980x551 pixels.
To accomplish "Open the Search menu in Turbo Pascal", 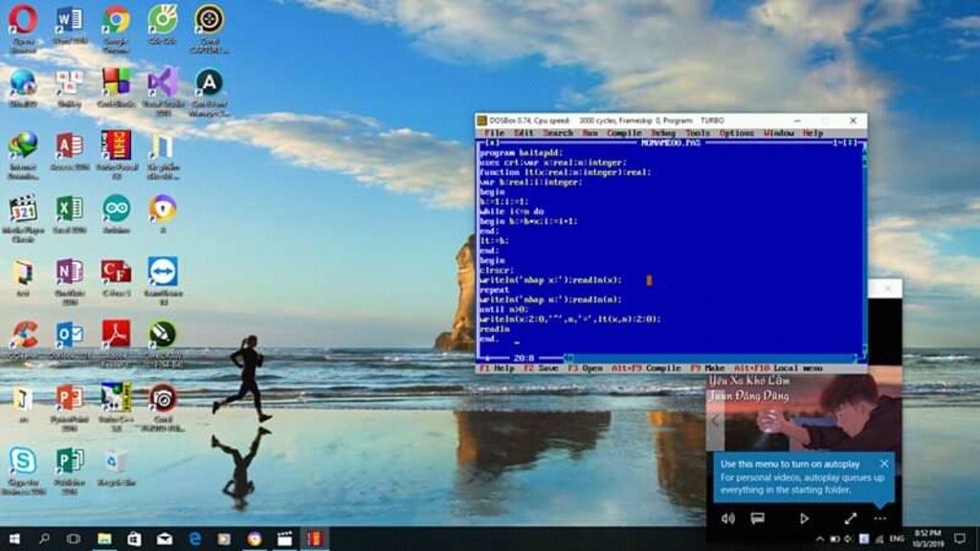I will coord(558,133).
